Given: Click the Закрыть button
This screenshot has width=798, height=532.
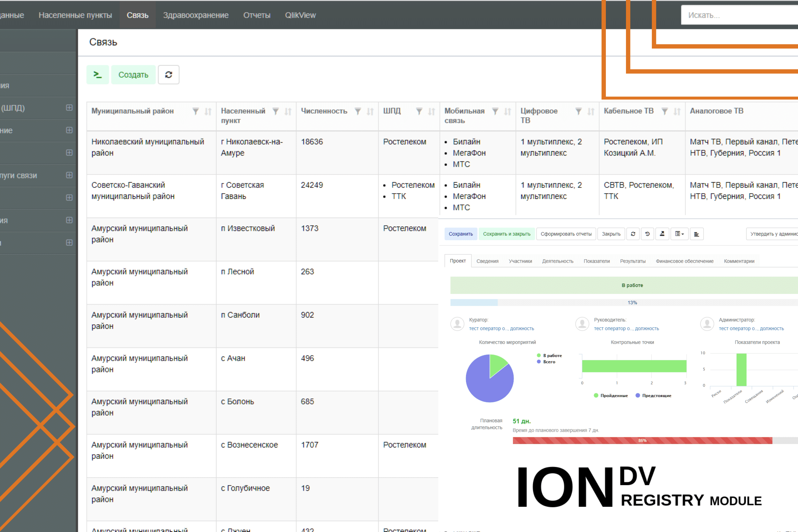Looking at the screenshot, I should click(x=611, y=234).
